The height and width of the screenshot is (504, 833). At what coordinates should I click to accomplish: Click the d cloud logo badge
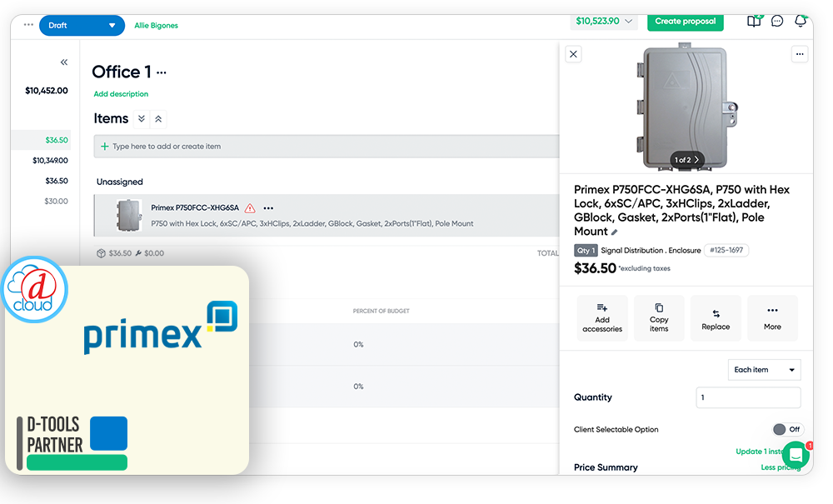pyautogui.click(x=34, y=289)
